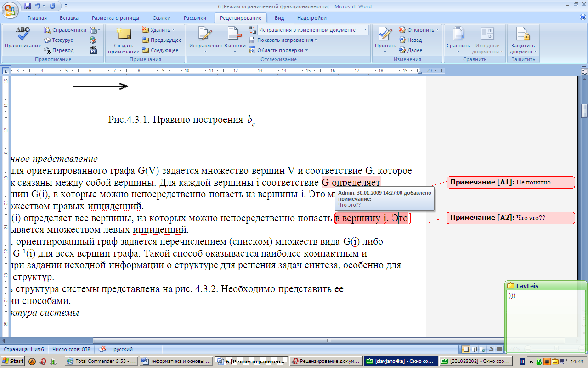Open the display-for-review combo box
The image size is (588, 368).
pyautogui.click(x=313, y=30)
